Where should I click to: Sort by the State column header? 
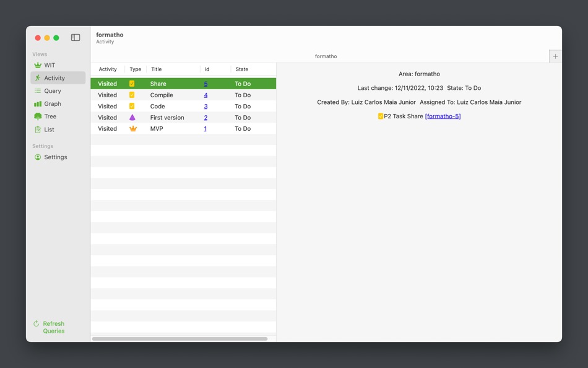tap(253, 69)
